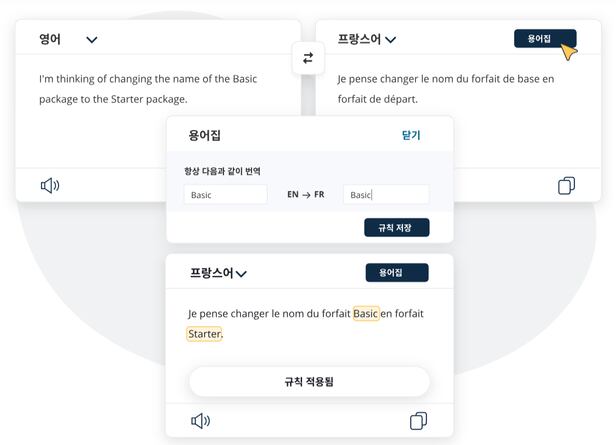Click into the English source text area

pyautogui.click(x=150, y=88)
